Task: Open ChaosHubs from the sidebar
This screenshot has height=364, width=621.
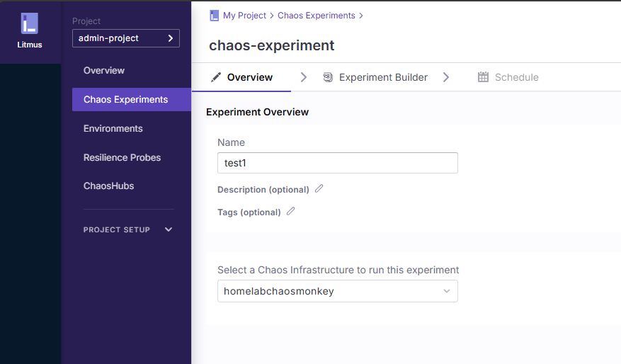Action: pyautogui.click(x=108, y=186)
